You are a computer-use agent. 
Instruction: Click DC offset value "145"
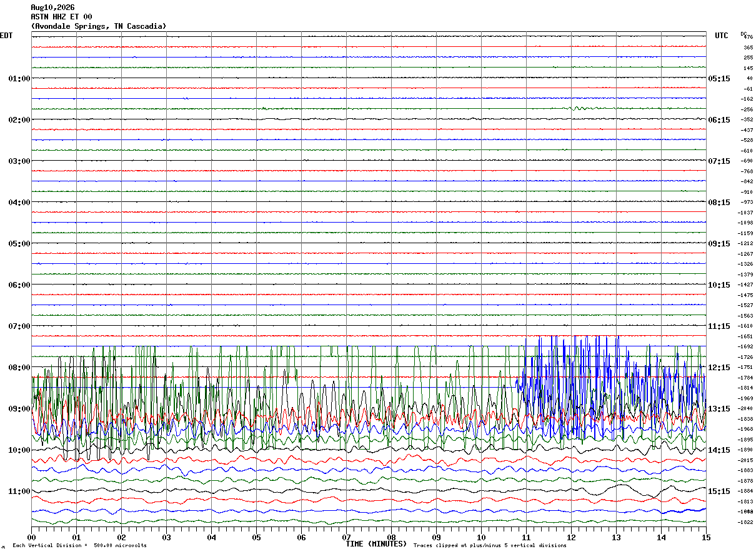(x=748, y=68)
